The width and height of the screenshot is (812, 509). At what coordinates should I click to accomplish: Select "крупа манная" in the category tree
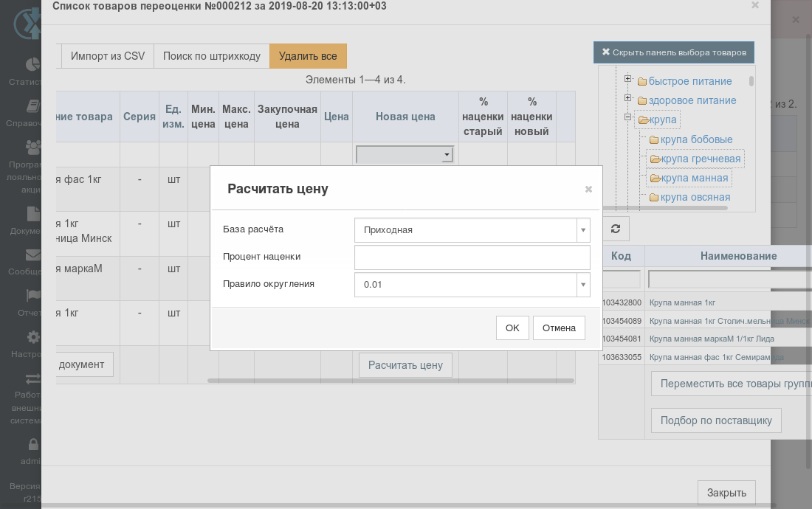click(695, 178)
